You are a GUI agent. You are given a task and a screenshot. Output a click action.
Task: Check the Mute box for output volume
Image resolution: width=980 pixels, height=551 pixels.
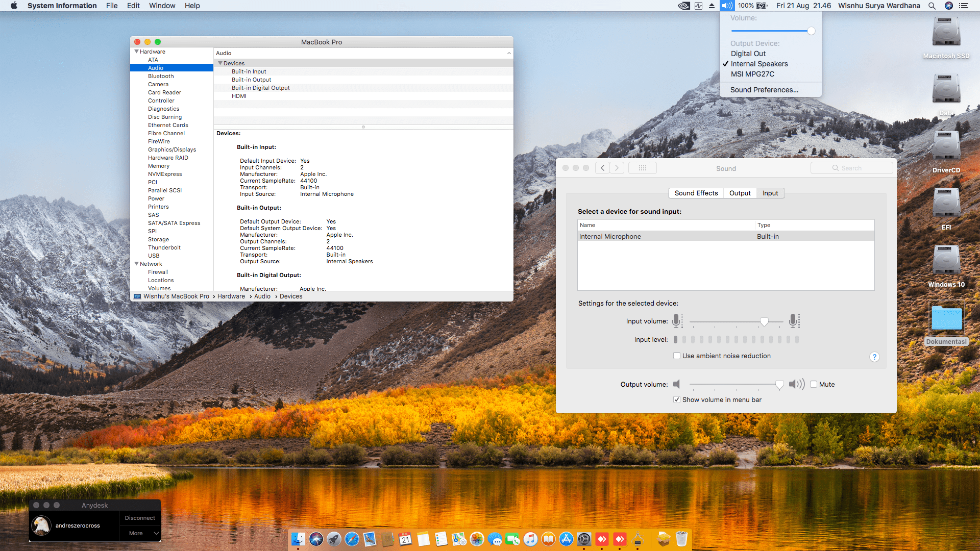point(814,384)
